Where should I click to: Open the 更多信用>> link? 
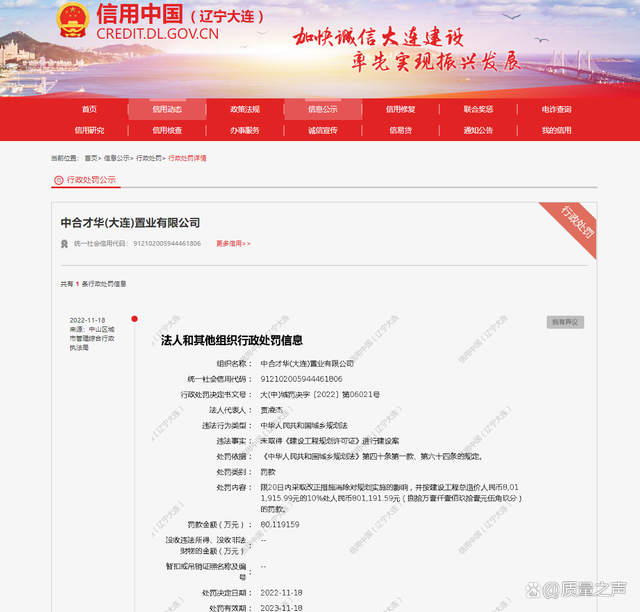pyautogui.click(x=233, y=243)
